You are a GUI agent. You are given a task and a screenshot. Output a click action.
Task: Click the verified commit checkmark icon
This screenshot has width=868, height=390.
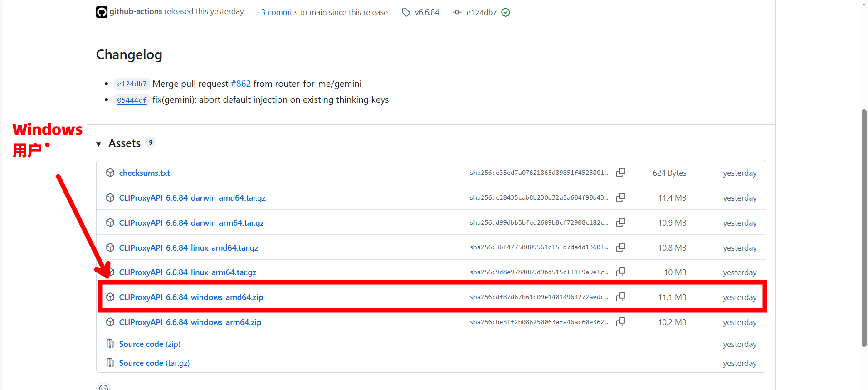coord(506,12)
